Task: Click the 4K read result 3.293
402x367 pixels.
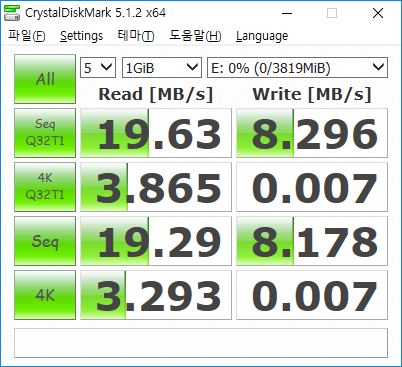Action: (156, 295)
